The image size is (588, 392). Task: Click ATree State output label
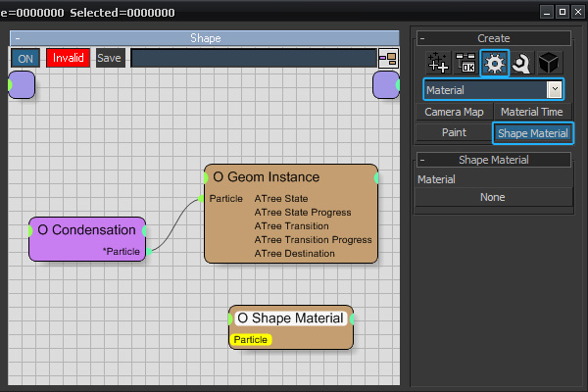pyautogui.click(x=281, y=198)
